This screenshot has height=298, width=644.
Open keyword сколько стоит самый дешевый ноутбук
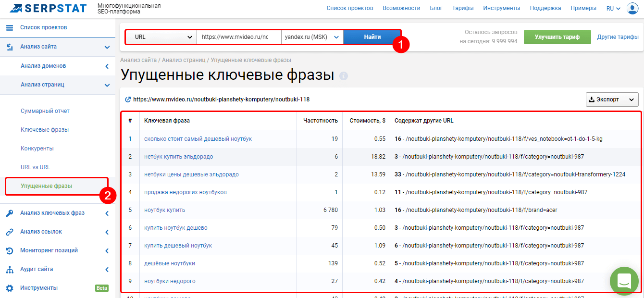point(198,139)
